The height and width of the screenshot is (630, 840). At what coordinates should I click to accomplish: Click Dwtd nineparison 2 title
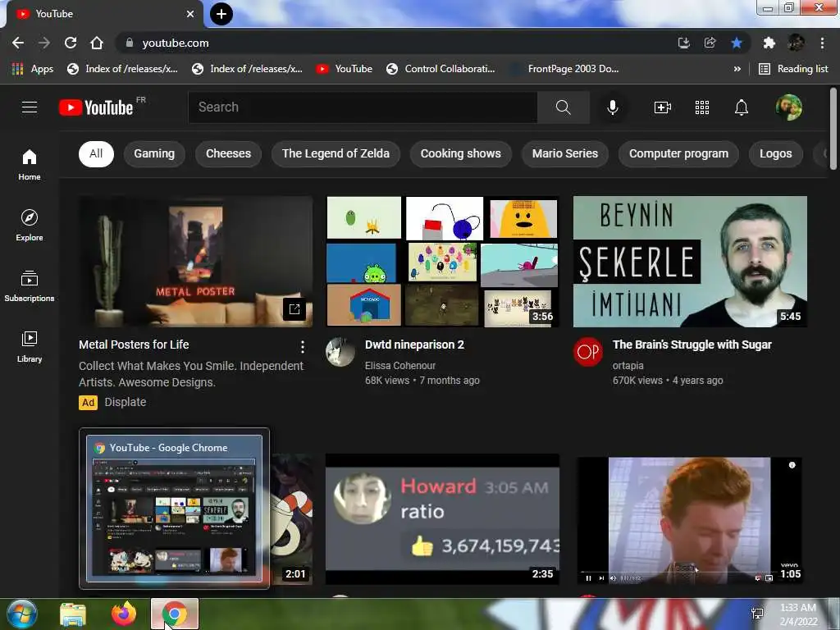[414, 345]
